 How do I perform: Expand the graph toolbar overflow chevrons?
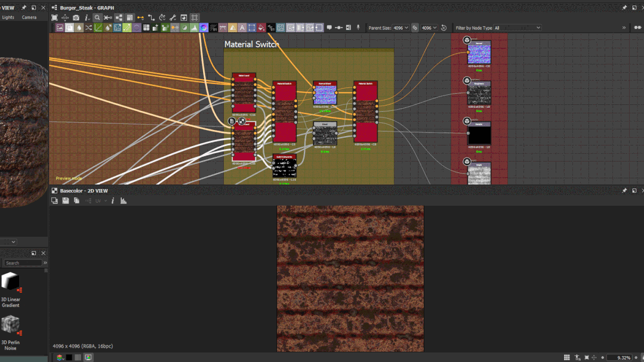[x=624, y=27]
